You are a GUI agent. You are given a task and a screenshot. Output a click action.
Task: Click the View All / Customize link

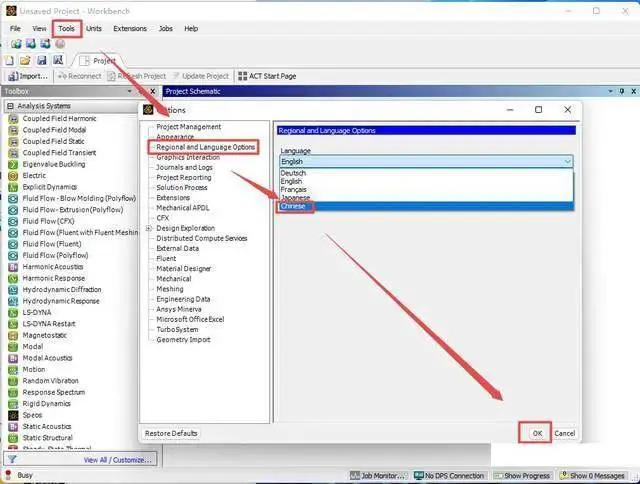118,460
